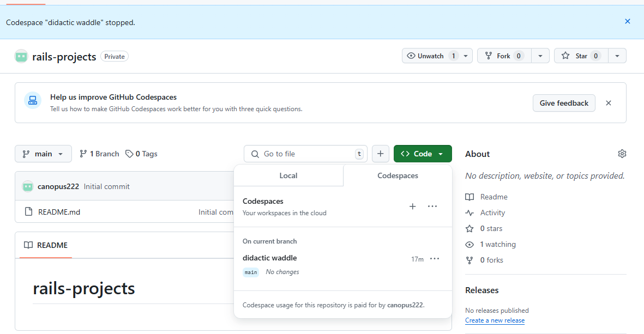This screenshot has width=644, height=334.
Task: Open the README.md file
Action: click(59, 212)
